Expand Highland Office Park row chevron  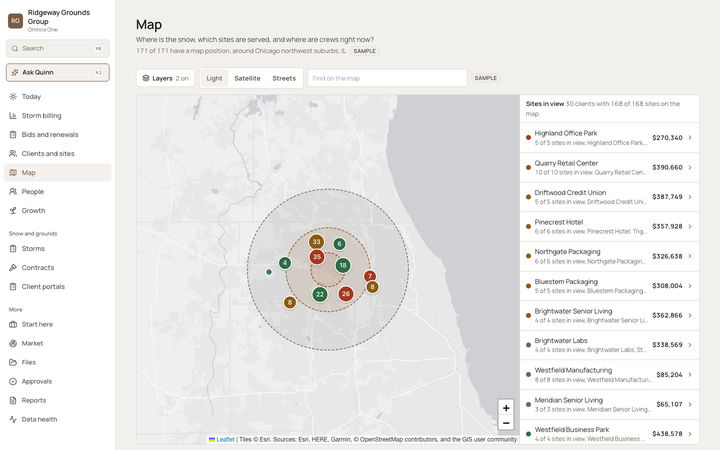click(x=690, y=138)
